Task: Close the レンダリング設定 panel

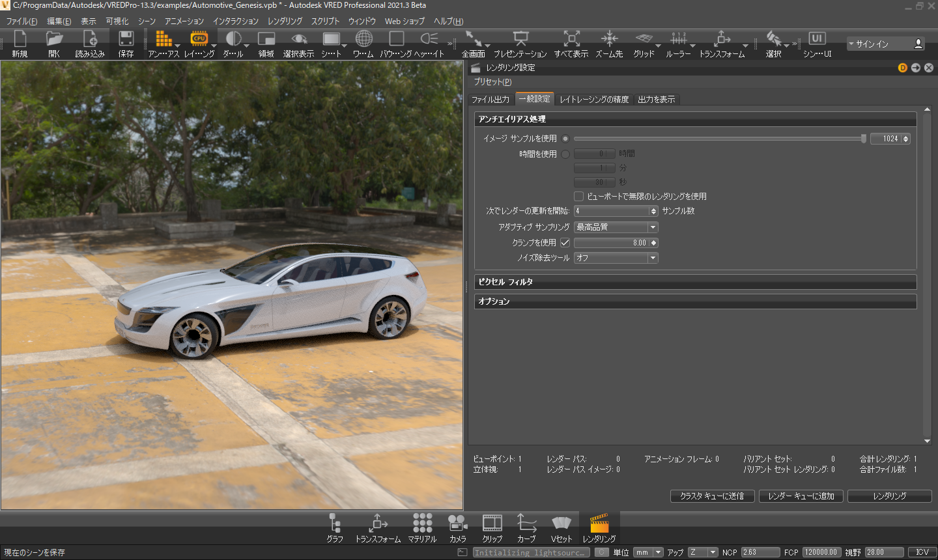Action: click(929, 68)
